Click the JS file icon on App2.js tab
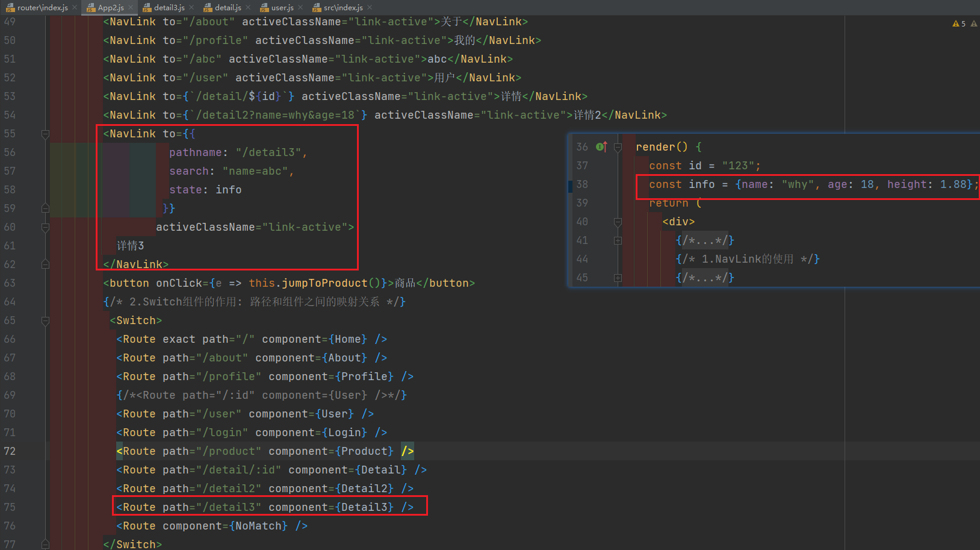The width and height of the screenshot is (980, 550). coord(91,7)
